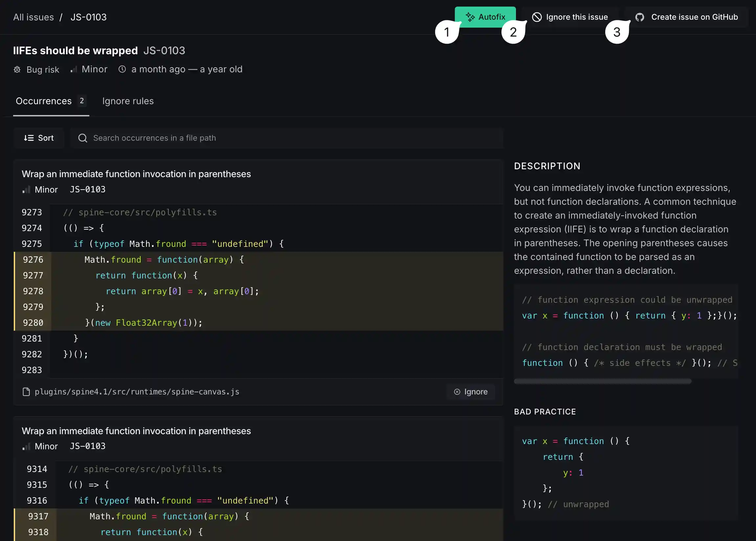This screenshot has height=541, width=756.
Task: Open the plugins/spine4.1 spine-canvas.js file path
Action: click(137, 392)
